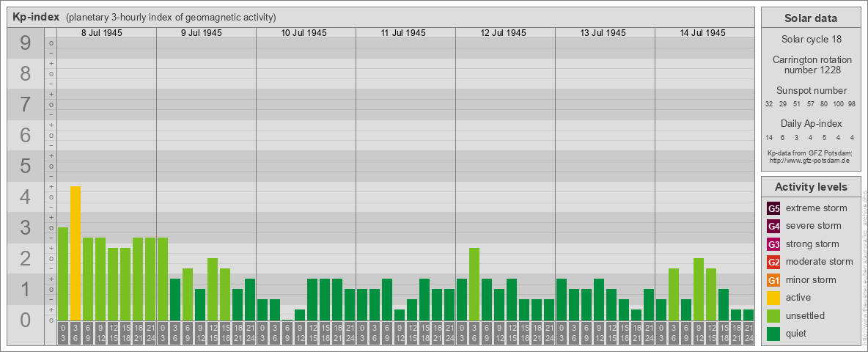Screen dimensions: 868x352
Task: Select the light green unsettled legend swatch
Action: point(773,316)
